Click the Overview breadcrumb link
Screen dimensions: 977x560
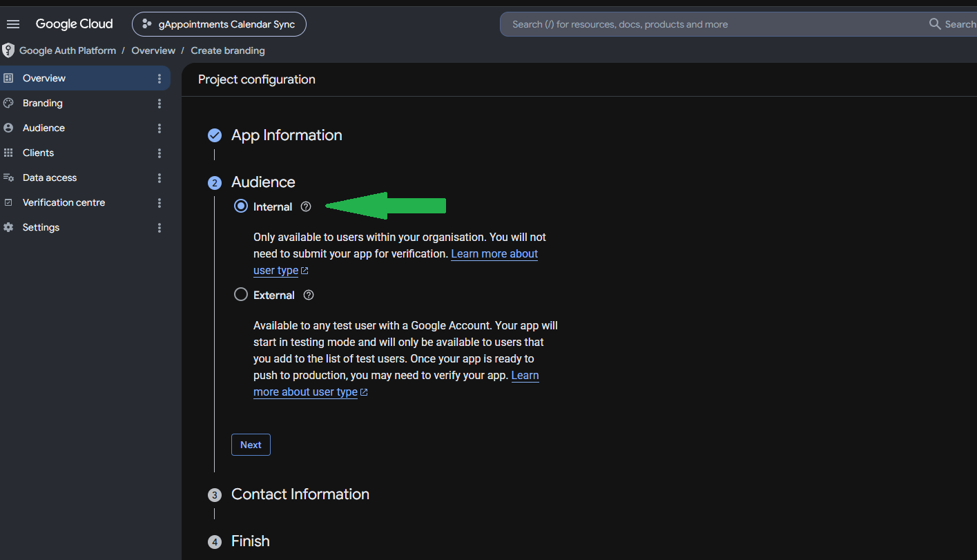[153, 50]
